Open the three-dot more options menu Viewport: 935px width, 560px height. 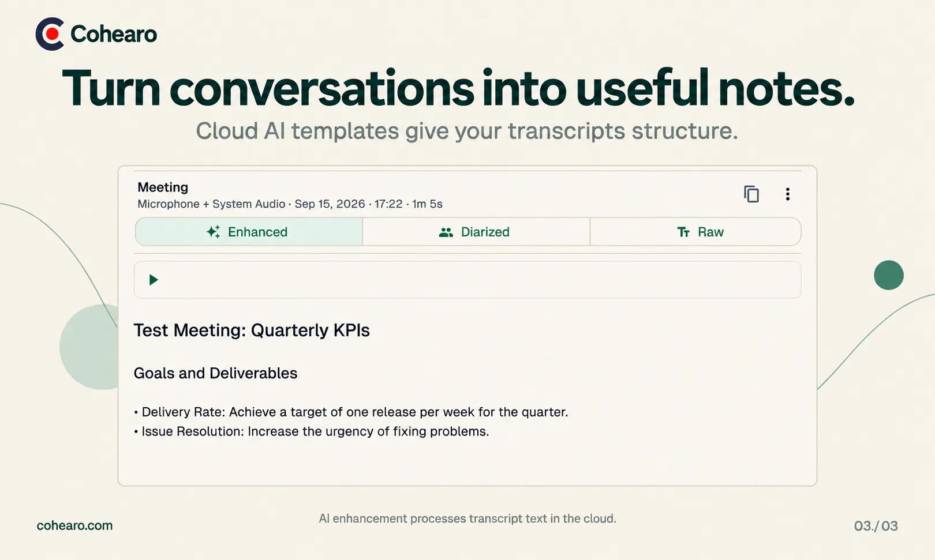pyautogui.click(x=787, y=194)
